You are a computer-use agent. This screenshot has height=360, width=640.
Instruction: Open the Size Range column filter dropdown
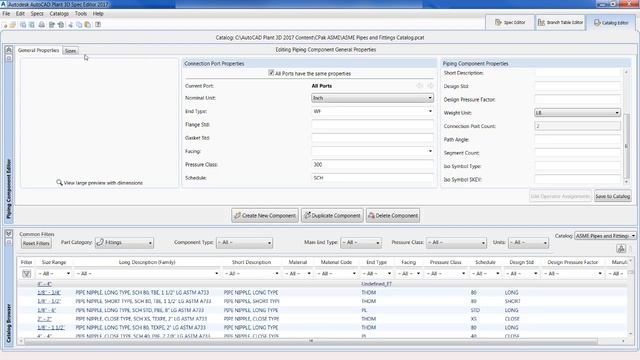coord(53,273)
